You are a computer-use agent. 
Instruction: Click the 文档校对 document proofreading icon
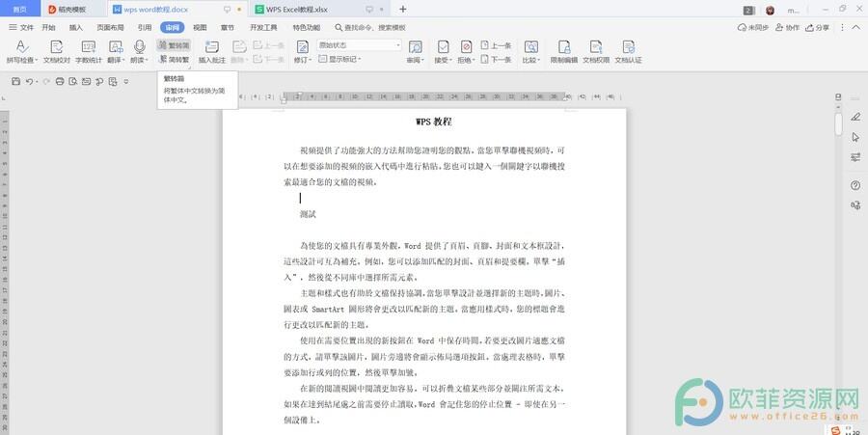pyautogui.click(x=57, y=46)
